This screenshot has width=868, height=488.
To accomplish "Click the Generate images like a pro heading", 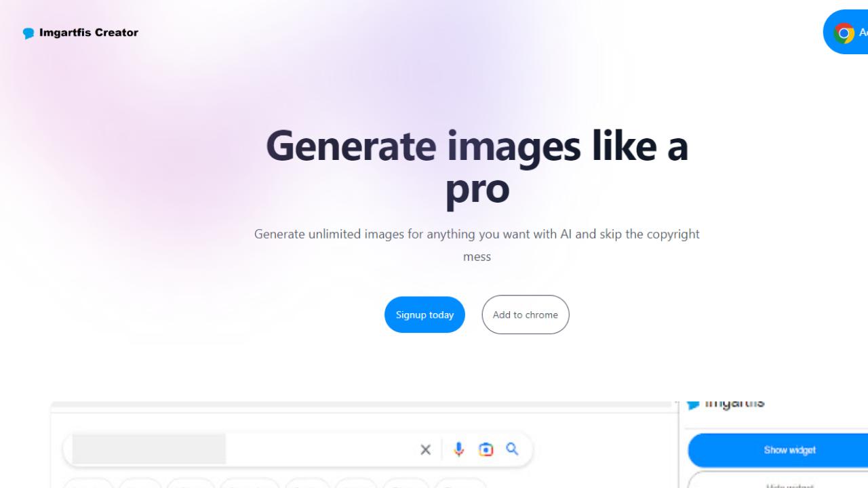I will pos(477,167).
